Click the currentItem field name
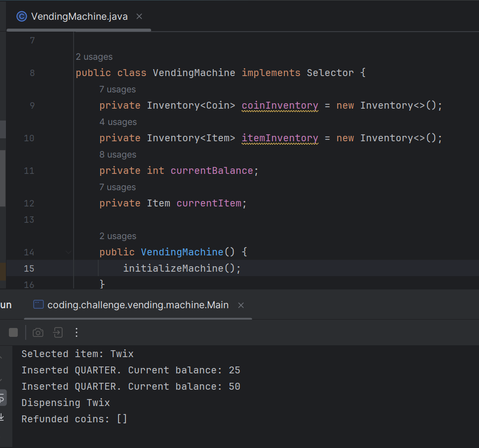The height and width of the screenshot is (448, 479). point(209,203)
